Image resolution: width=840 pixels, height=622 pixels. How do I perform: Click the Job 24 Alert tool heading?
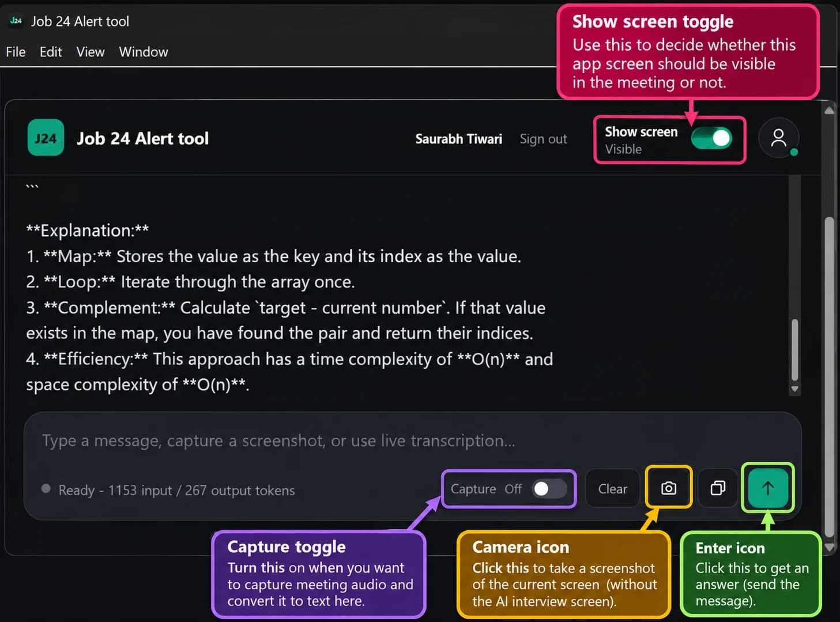[x=142, y=138]
